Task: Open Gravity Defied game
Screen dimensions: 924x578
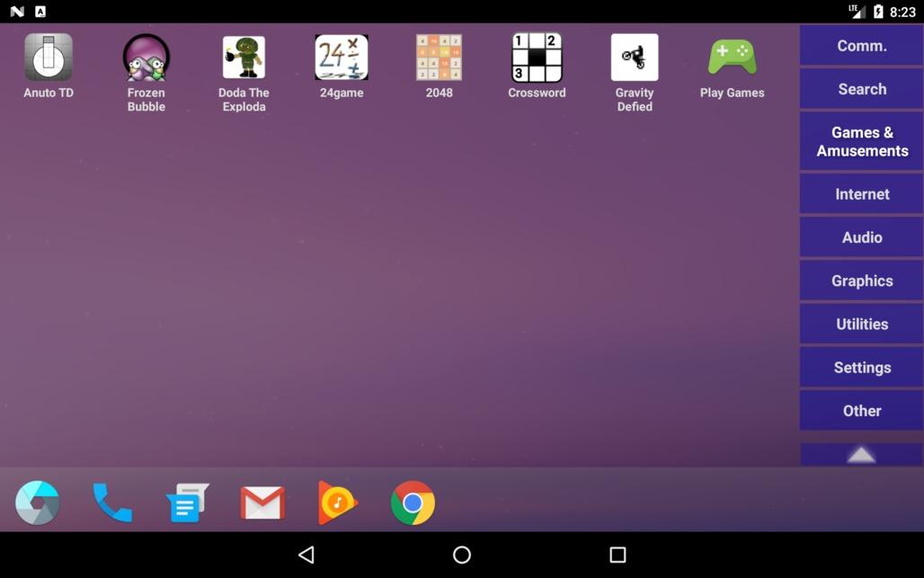Action: 635,58
